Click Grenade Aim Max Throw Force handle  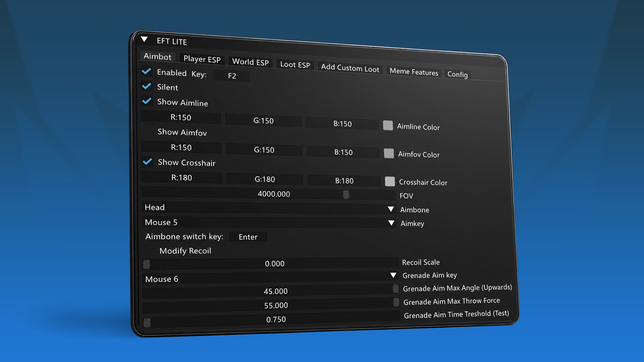tap(396, 302)
